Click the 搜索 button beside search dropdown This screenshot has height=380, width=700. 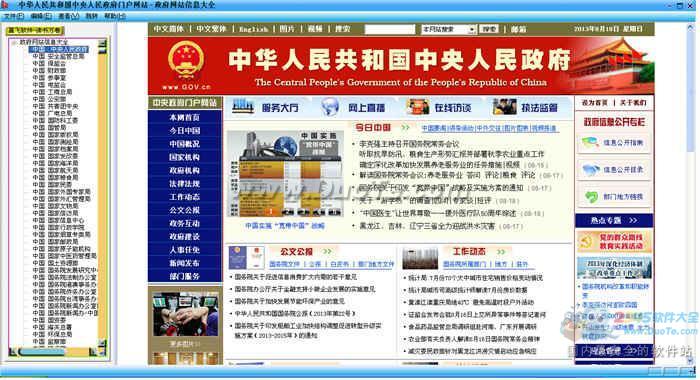click(x=489, y=29)
